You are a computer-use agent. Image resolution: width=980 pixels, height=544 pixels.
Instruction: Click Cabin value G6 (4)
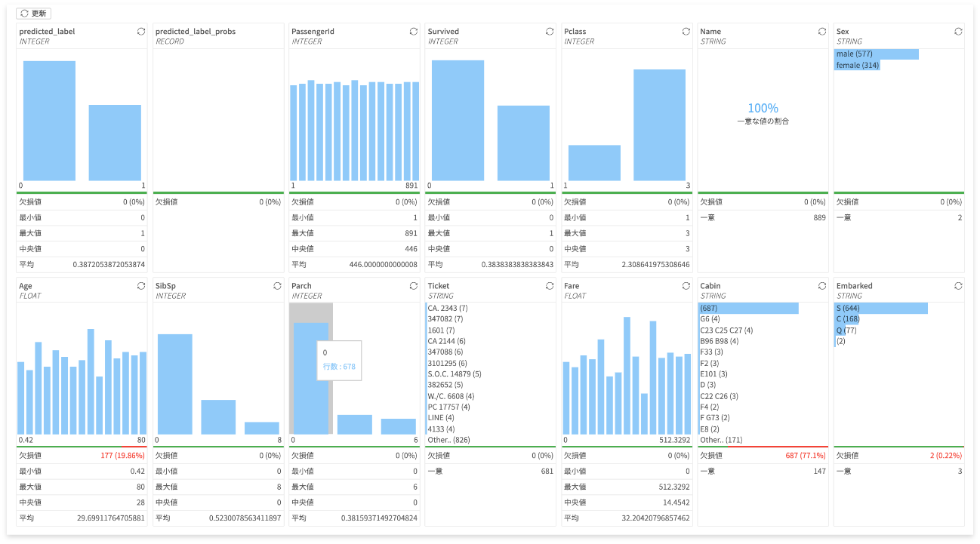[710, 319]
